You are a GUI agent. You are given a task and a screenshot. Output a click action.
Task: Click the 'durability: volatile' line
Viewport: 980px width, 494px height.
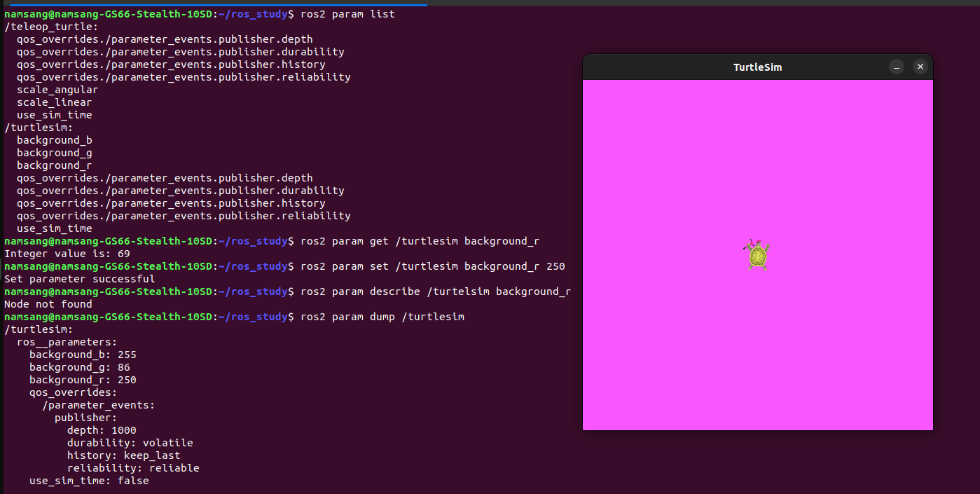(130, 443)
